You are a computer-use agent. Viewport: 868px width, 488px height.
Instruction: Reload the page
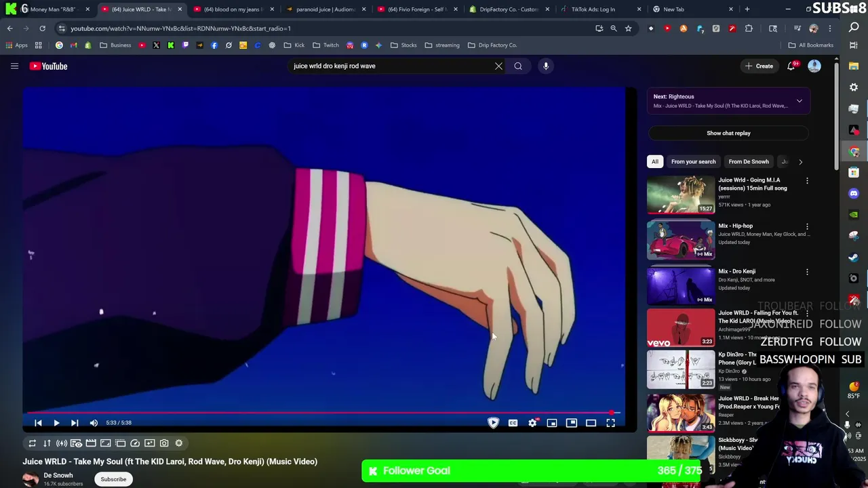42,28
